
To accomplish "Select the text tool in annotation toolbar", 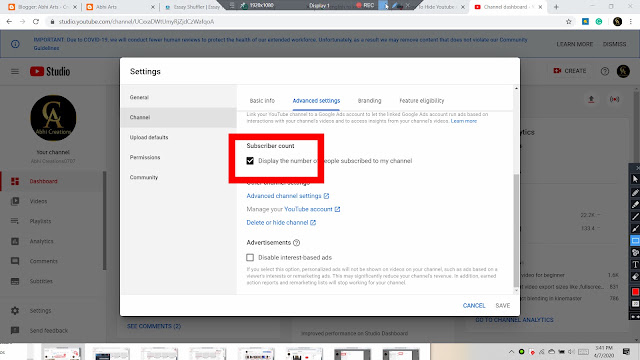I will [635, 265].
